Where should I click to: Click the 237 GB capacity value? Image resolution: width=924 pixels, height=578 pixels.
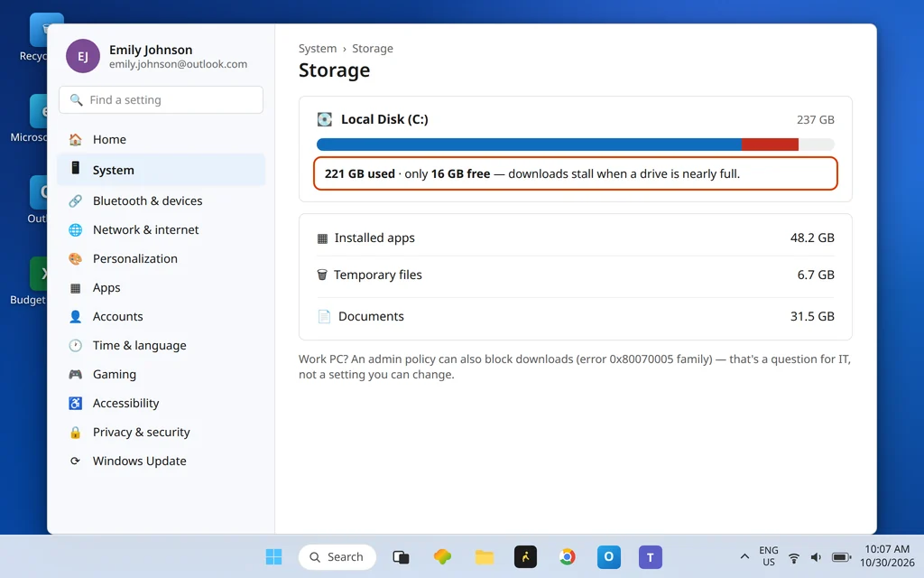click(816, 120)
